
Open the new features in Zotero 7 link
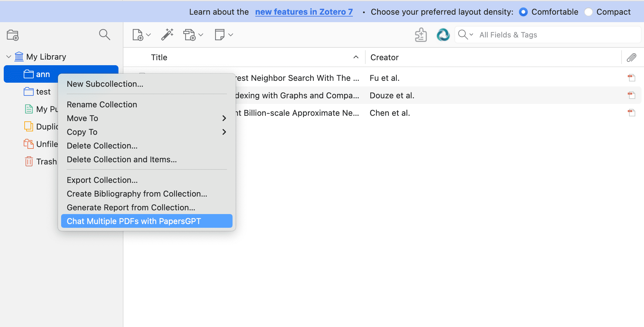coord(304,12)
